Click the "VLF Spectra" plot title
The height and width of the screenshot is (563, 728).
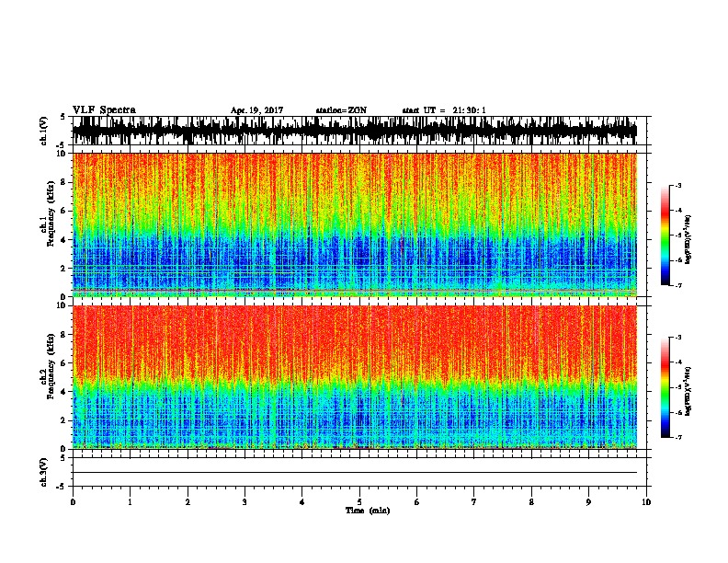pos(104,110)
